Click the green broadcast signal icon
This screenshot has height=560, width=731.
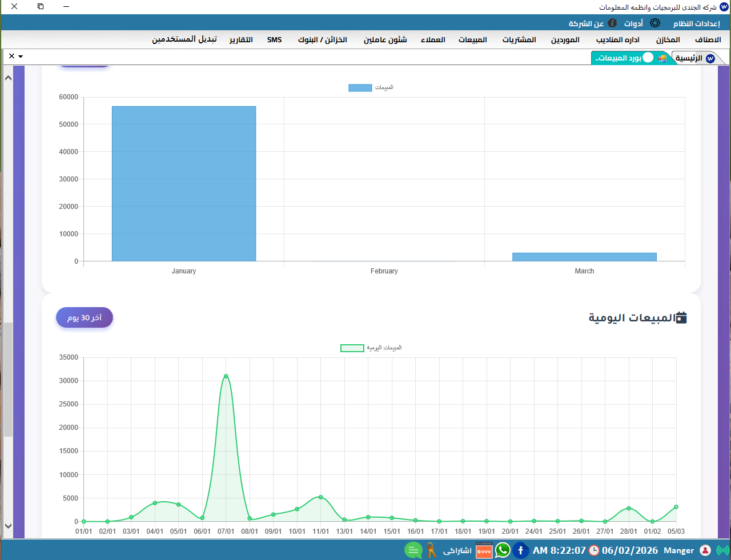(722, 550)
